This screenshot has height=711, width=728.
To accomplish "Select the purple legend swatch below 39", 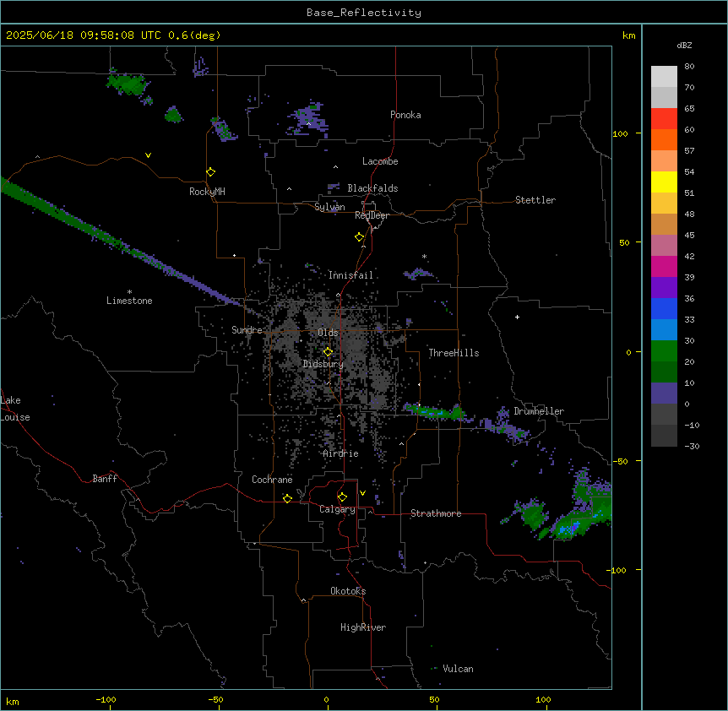I will click(x=664, y=287).
